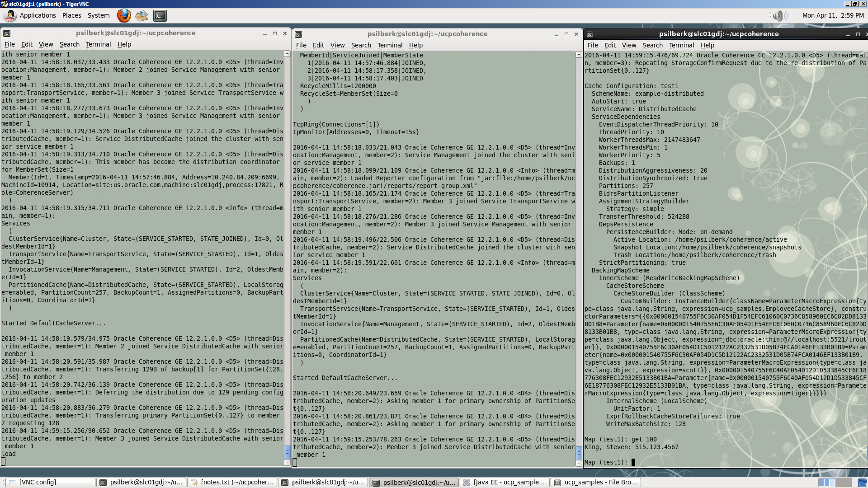Click scroll-up arrow in middle terminal
The width and height of the screenshot is (868, 488).
(x=579, y=55)
